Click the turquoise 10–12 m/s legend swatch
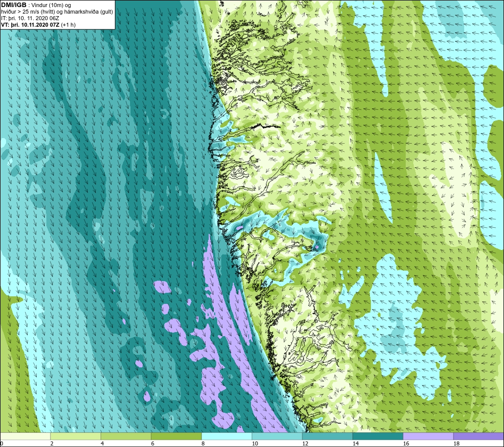504x447 pixels. coord(277,436)
